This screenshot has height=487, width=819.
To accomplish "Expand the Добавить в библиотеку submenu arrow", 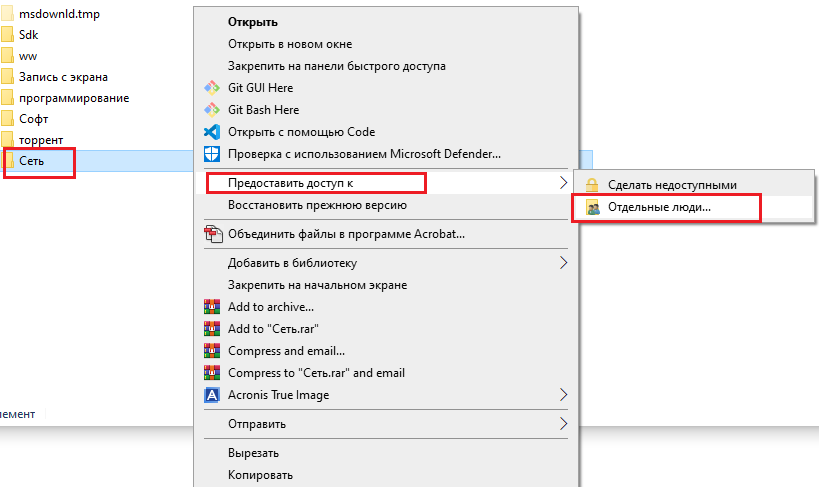I will [x=563, y=262].
